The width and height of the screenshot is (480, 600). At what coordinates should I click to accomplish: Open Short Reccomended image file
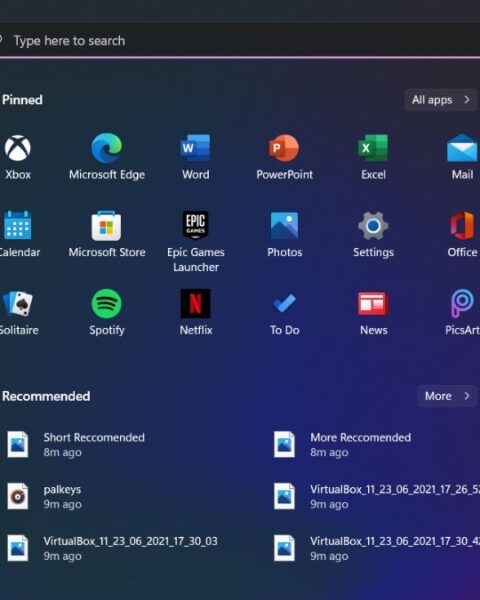click(77, 445)
